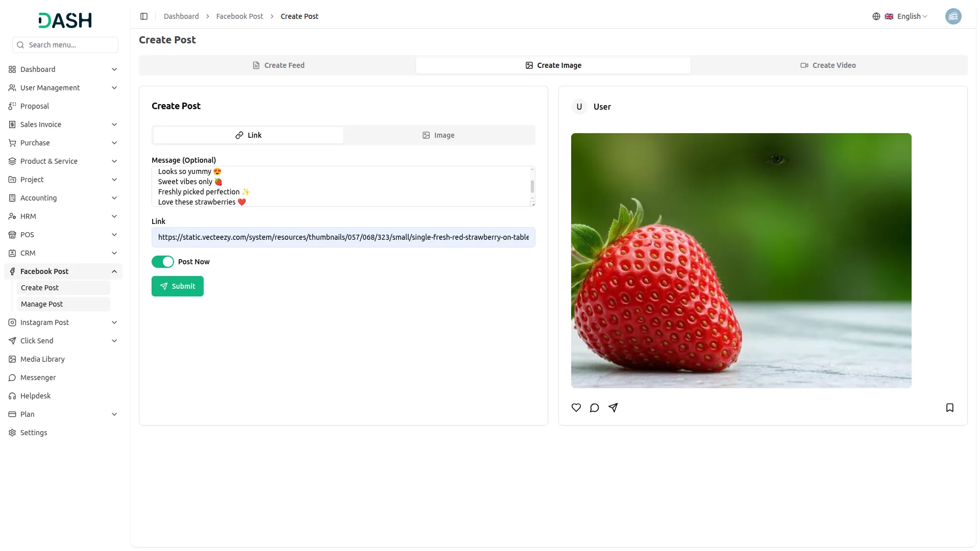Toggle the Post Now switch

[x=163, y=262]
